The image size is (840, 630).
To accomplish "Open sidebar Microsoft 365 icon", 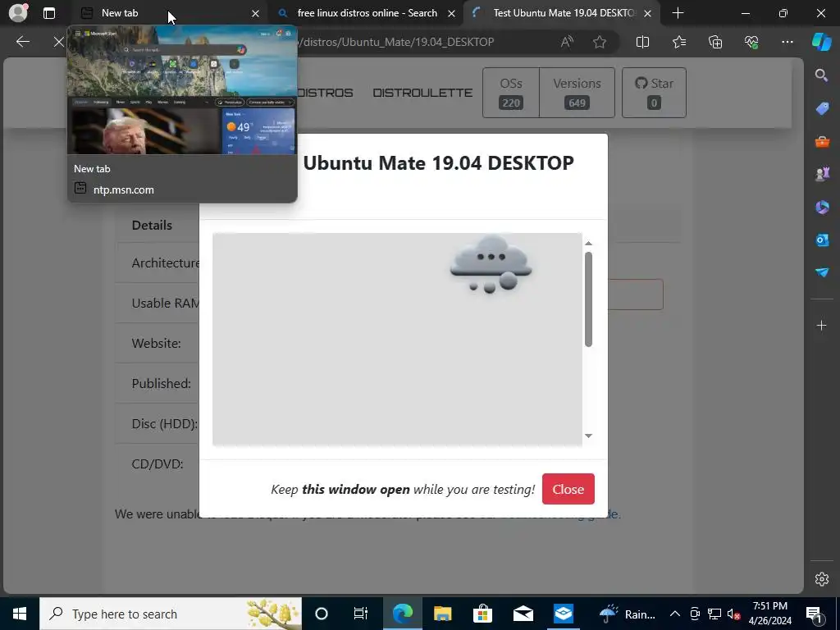I will coord(822,207).
